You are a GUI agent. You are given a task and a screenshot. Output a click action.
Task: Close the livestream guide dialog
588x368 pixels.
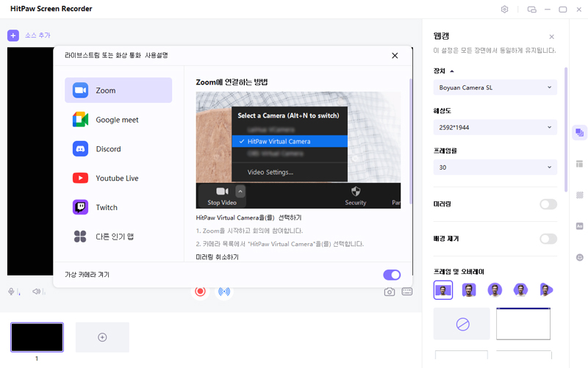point(395,56)
